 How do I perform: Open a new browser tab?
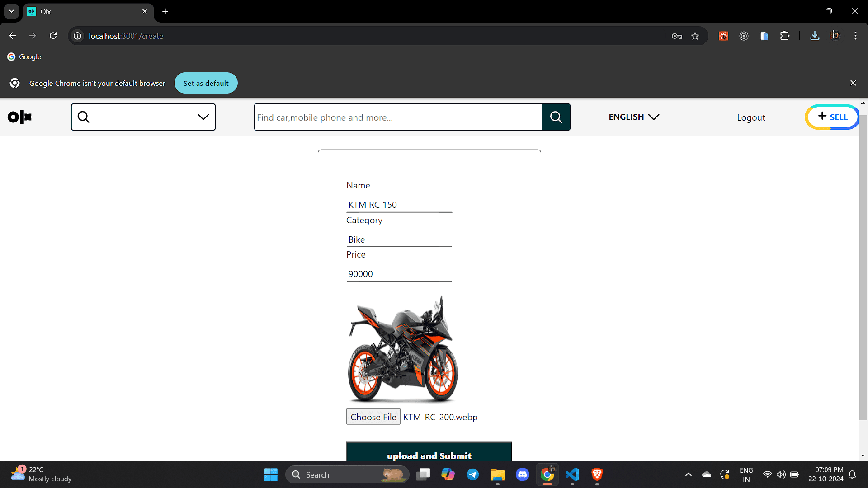tap(165, 11)
